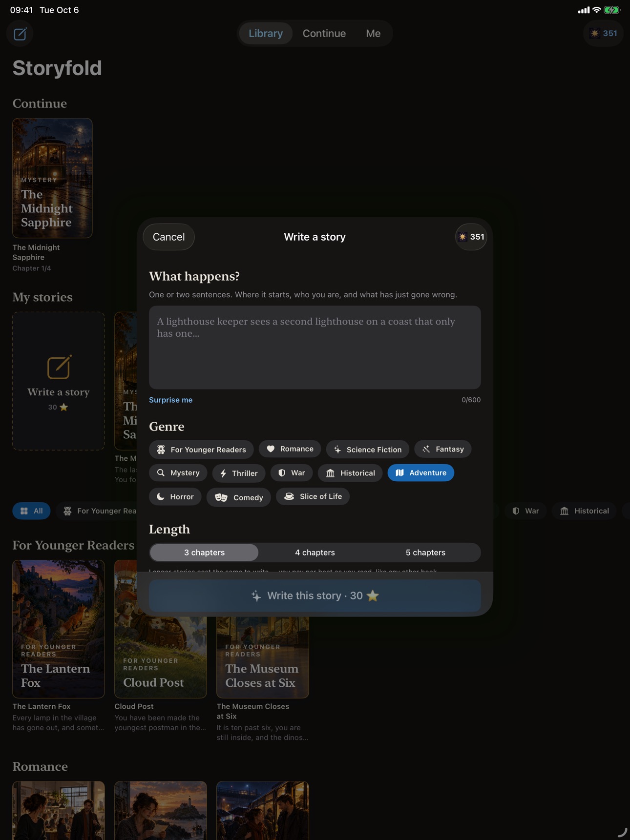Screen dimensions: 630x840
Task: Select the Comedy genre chip
Action: (238, 497)
